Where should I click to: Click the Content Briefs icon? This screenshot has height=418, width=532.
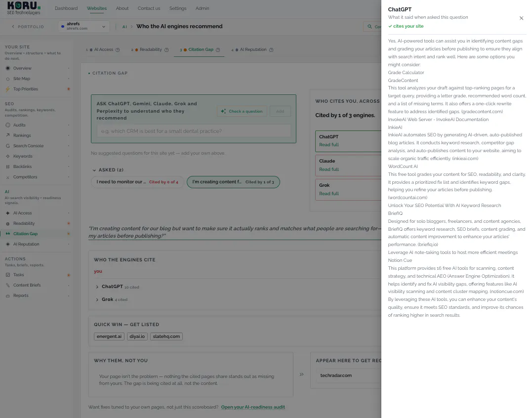click(x=8, y=286)
